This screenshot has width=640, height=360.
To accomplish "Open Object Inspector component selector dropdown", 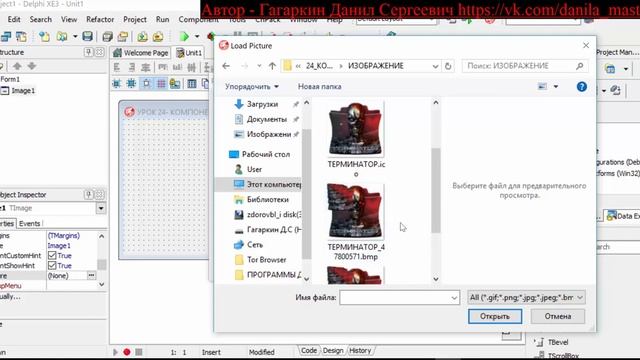I will coord(101,209).
